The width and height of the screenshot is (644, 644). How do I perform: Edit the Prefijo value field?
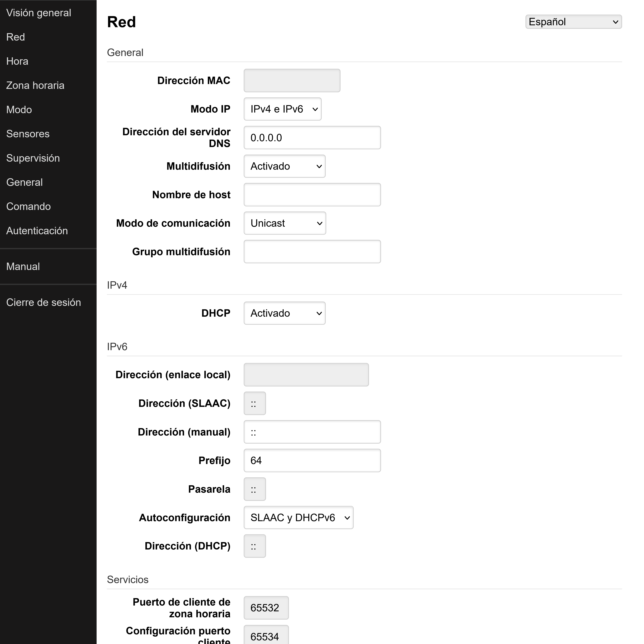312,460
